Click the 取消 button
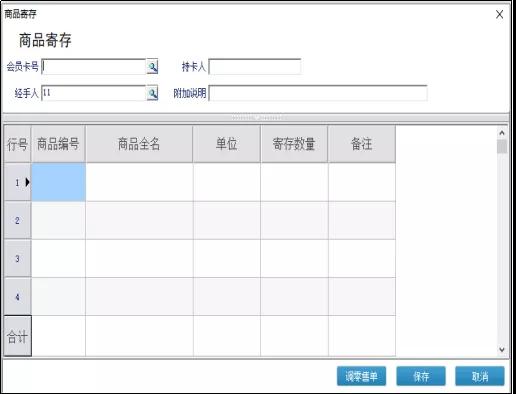516x394 pixels. pos(480,376)
